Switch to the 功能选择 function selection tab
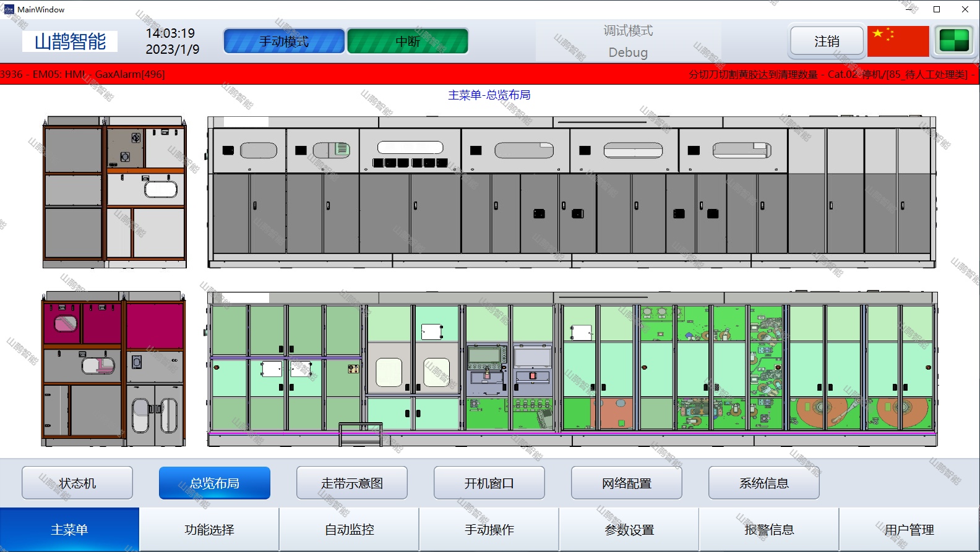Image resolution: width=980 pixels, height=552 pixels. [209, 530]
